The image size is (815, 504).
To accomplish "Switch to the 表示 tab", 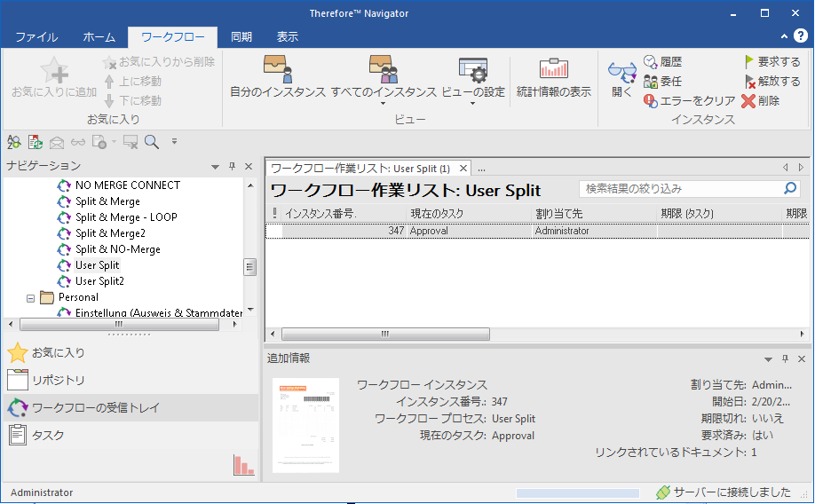I will [x=288, y=37].
